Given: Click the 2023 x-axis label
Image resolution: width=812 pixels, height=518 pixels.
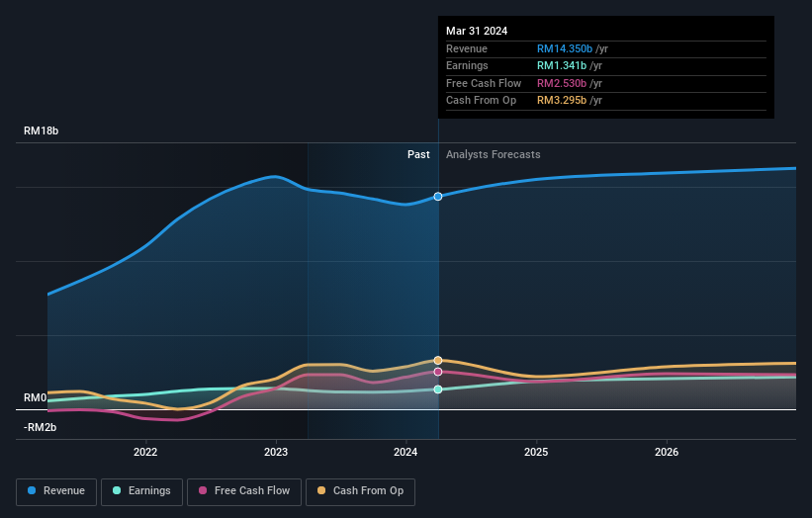Looking at the screenshot, I should [x=276, y=453].
